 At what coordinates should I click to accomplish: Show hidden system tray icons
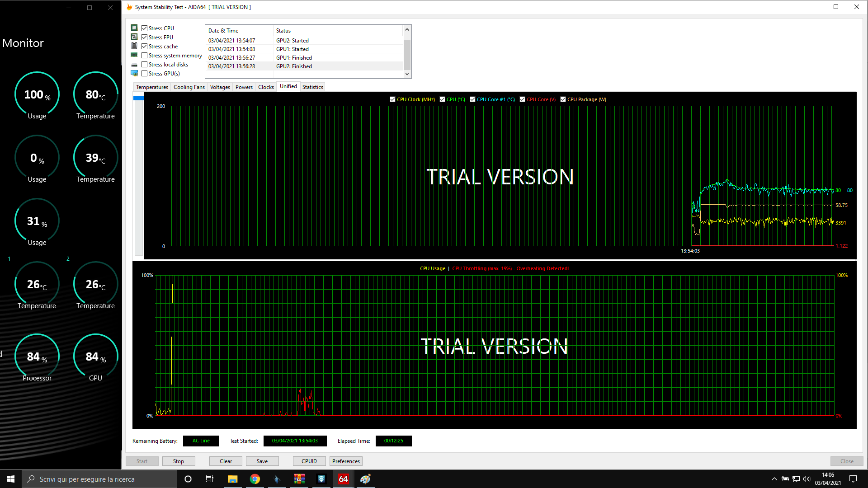point(774,479)
